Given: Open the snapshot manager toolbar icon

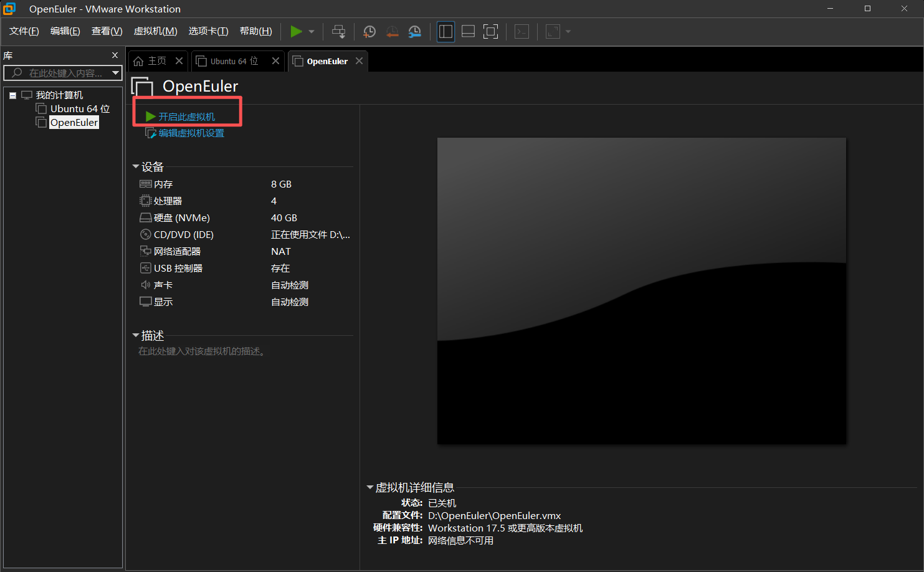Looking at the screenshot, I should pos(415,31).
